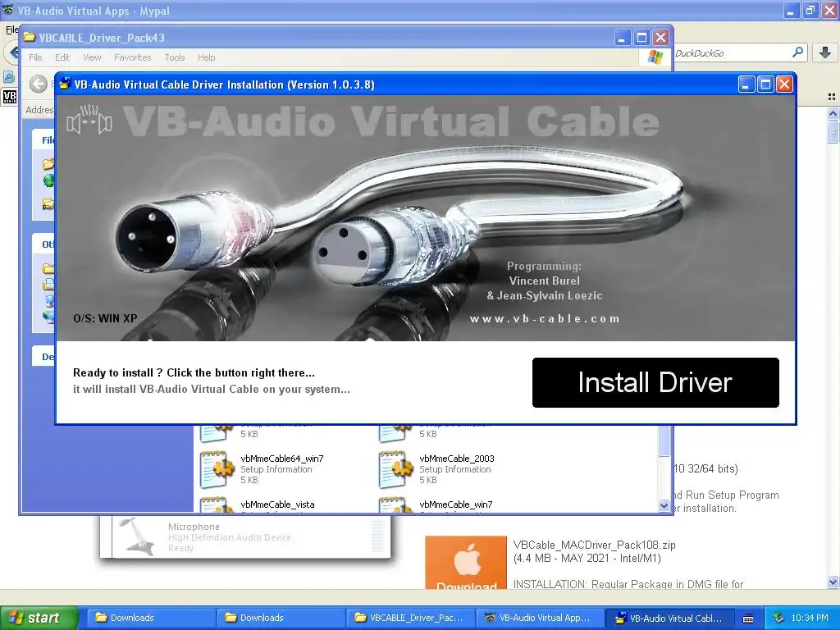Open Edit menu in Explorer window

(62, 57)
